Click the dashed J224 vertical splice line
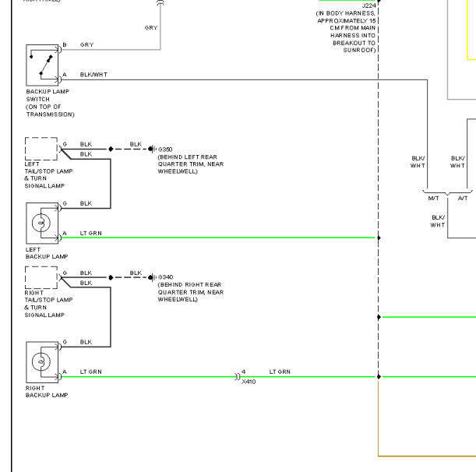Viewport: 476px width, 472px height. coord(379,188)
